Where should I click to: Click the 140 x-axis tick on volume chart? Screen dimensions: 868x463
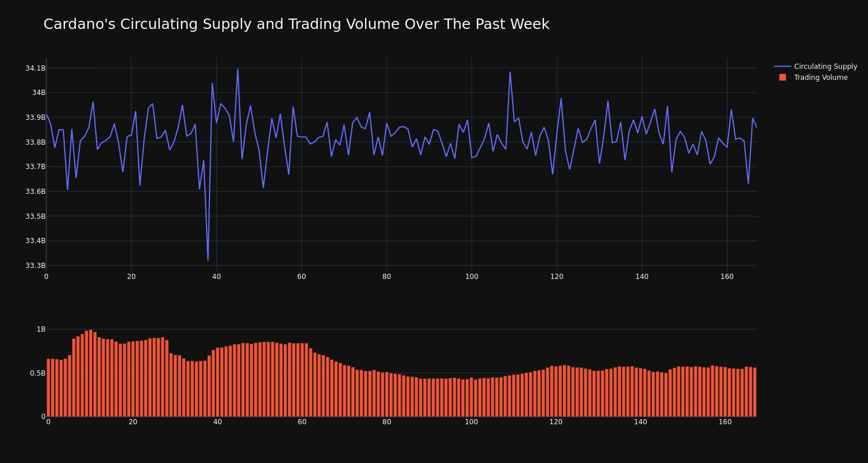point(641,422)
